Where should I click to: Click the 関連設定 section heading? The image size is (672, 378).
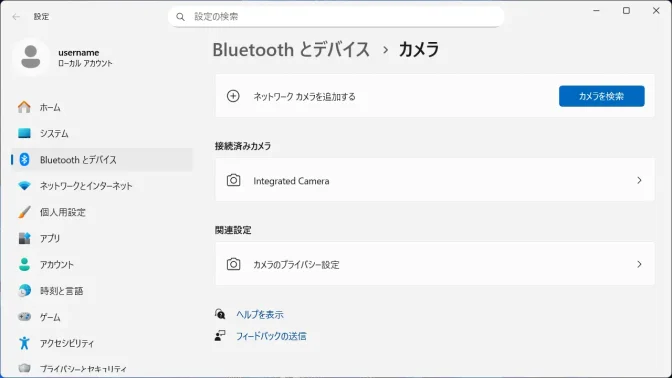tap(233, 230)
